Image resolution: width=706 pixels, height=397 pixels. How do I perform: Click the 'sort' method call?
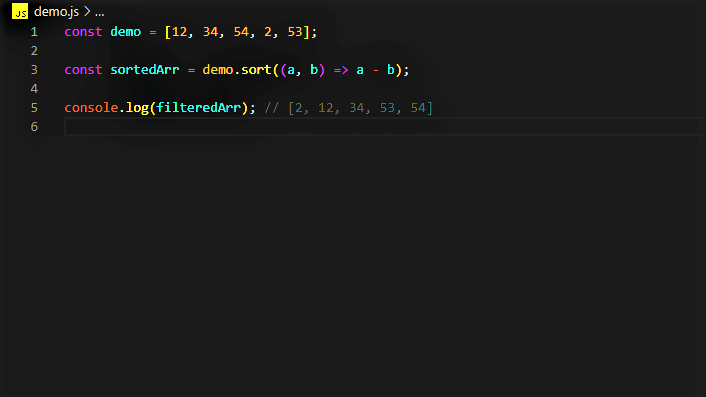(256, 70)
